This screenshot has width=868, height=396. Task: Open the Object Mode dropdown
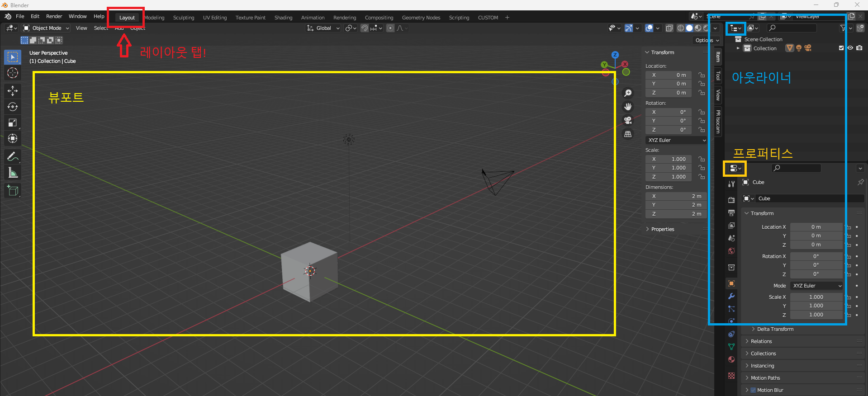46,28
